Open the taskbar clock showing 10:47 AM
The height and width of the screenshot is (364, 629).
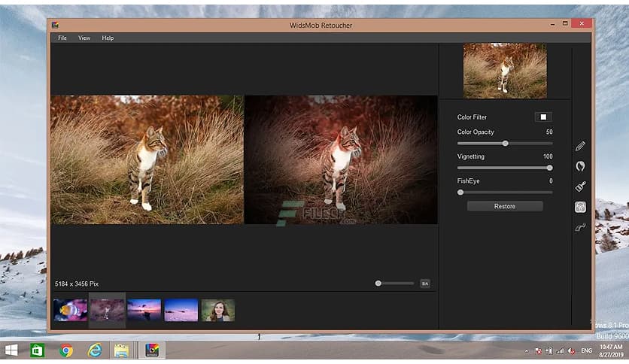pyautogui.click(x=611, y=350)
